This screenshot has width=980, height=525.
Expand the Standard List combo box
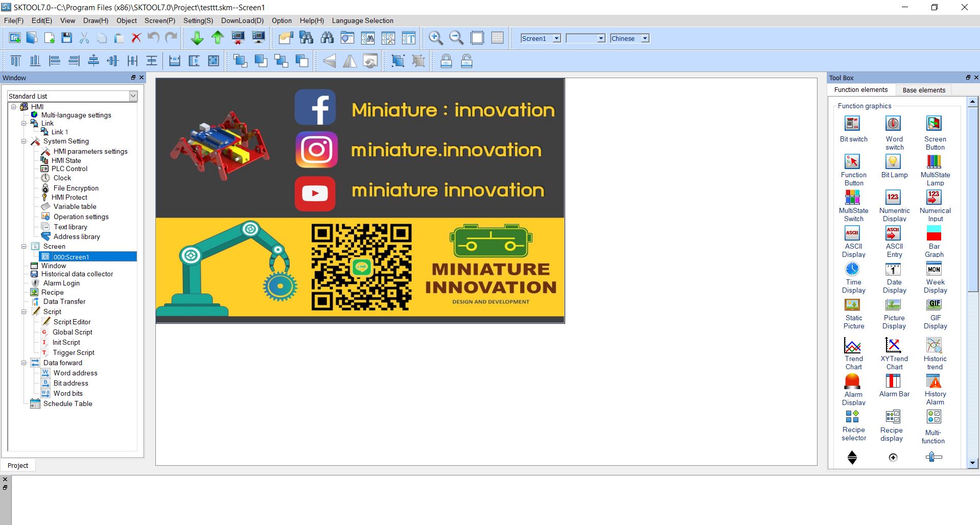[133, 96]
